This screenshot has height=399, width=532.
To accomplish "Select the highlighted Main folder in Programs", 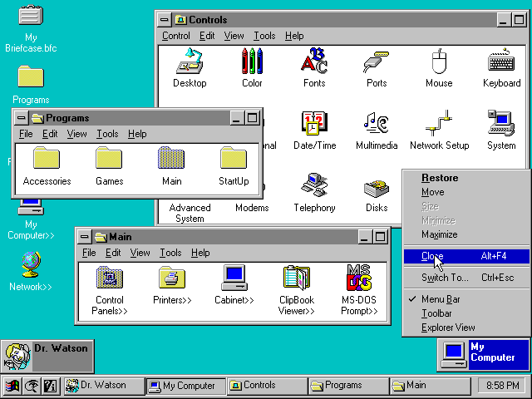I will pos(171,157).
